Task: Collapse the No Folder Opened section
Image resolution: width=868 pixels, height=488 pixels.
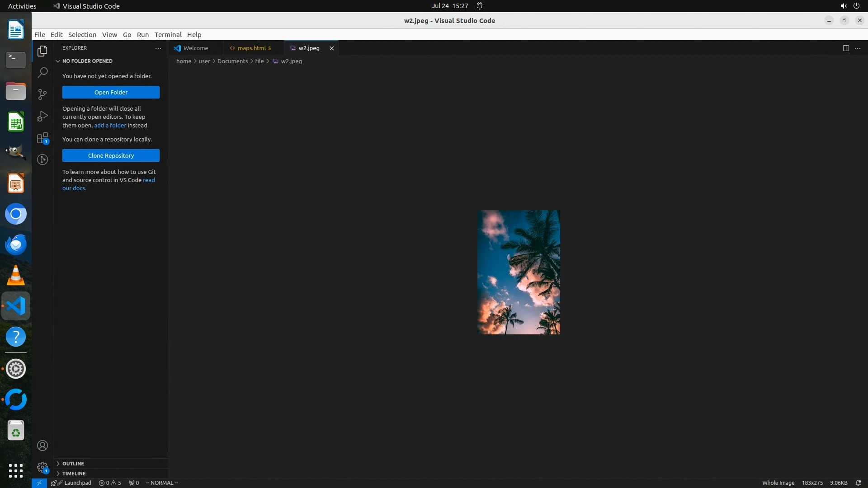Action: coord(87,61)
